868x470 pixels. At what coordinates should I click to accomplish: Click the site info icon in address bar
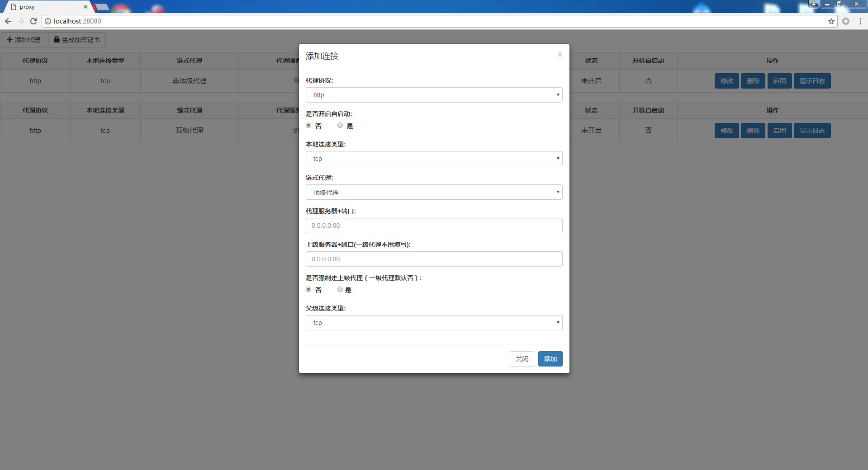(48, 21)
